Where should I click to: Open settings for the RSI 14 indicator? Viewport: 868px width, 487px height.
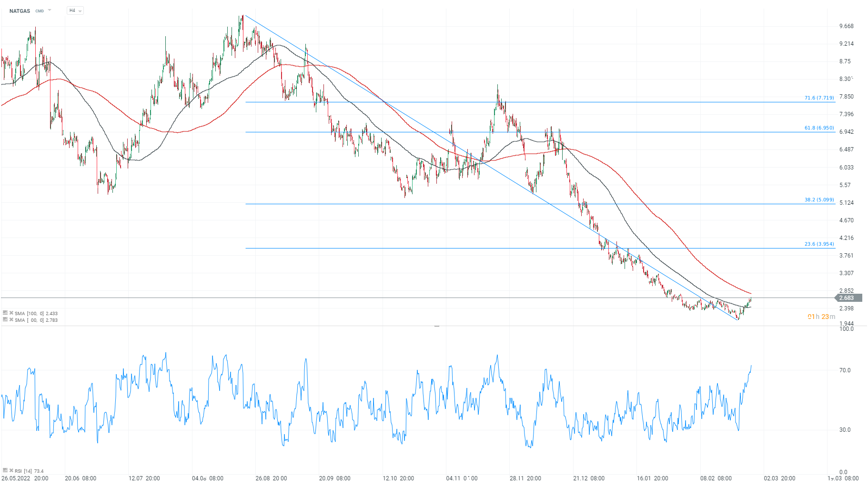(5, 470)
